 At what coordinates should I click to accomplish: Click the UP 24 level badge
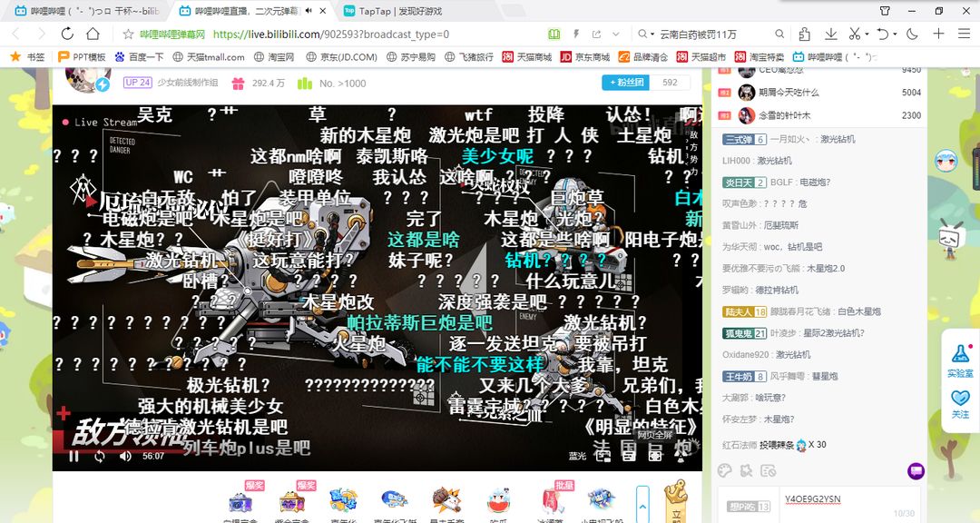click(x=138, y=83)
